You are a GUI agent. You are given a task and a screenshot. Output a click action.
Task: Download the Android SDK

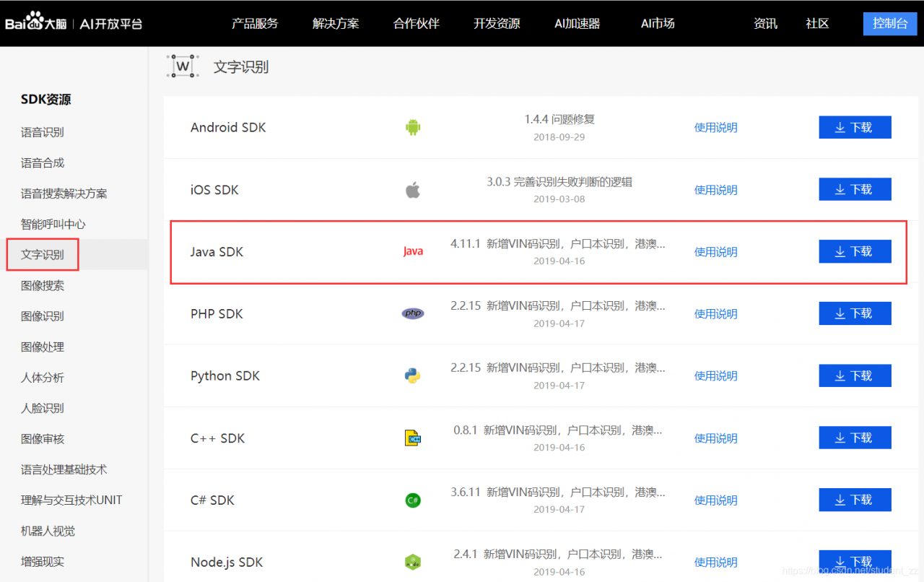[x=855, y=127]
